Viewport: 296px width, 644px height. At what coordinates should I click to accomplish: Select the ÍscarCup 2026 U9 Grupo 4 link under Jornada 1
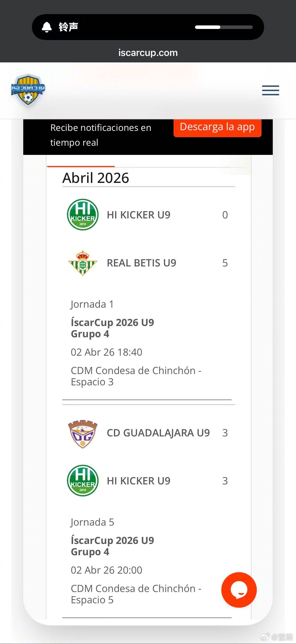click(112, 328)
